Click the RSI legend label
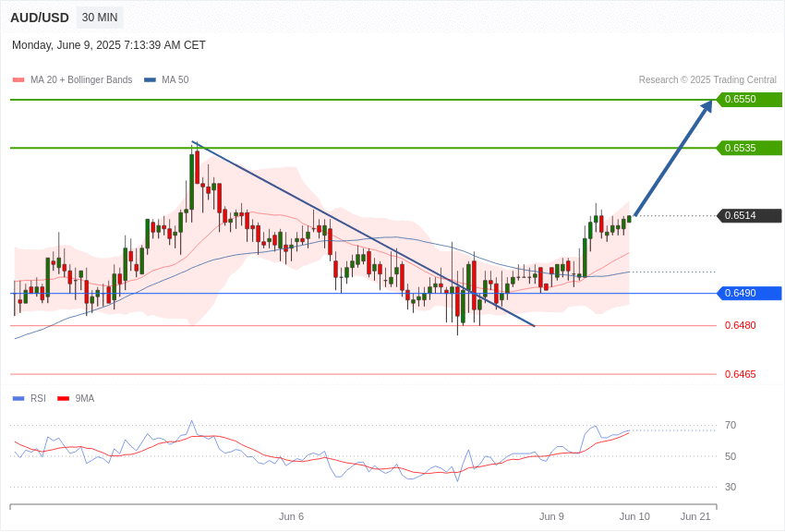 [38, 398]
